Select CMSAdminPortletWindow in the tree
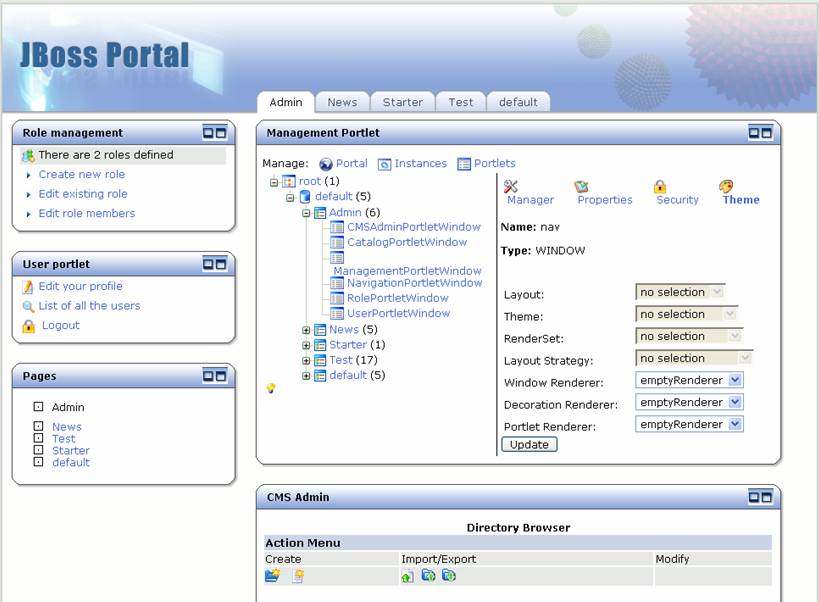The height and width of the screenshot is (602, 819). tap(414, 227)
